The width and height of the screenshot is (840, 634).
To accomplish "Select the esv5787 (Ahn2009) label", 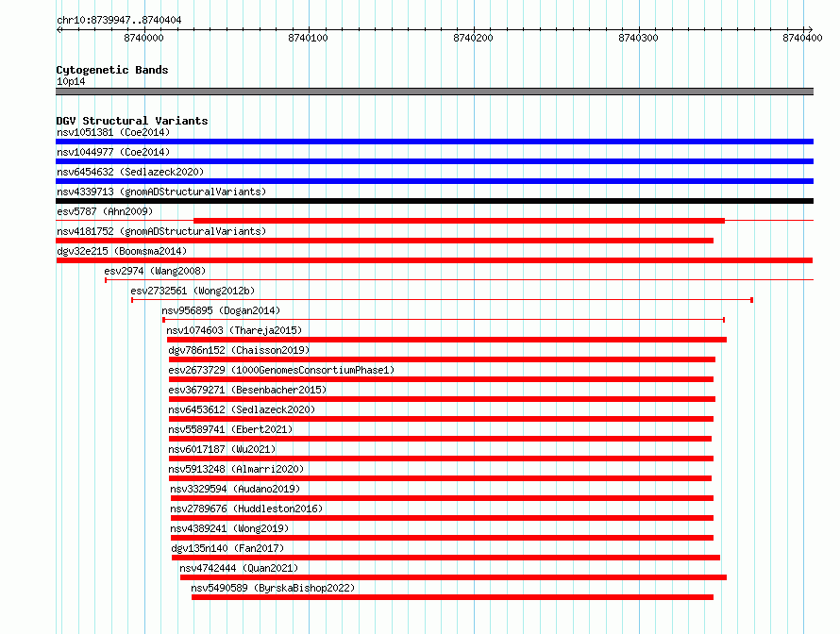I will coord(105,211).
